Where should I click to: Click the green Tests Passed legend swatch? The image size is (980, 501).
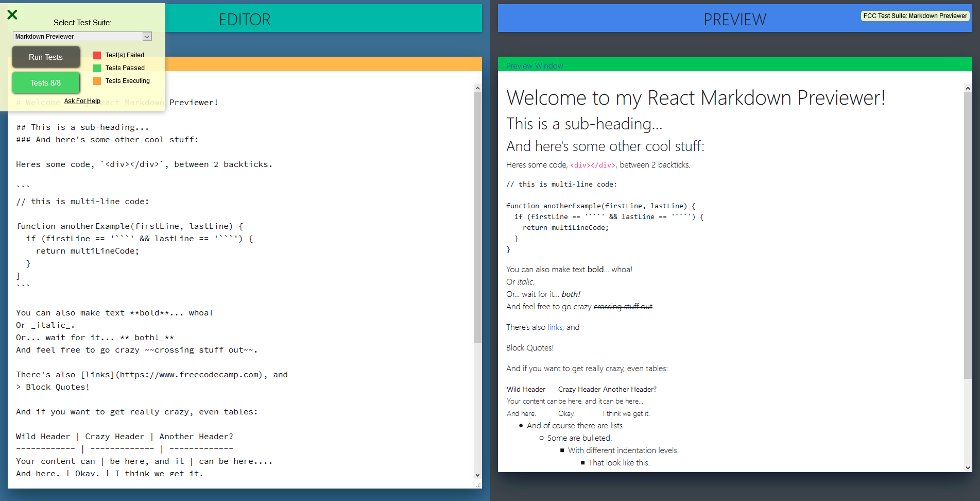coord(97,68)
